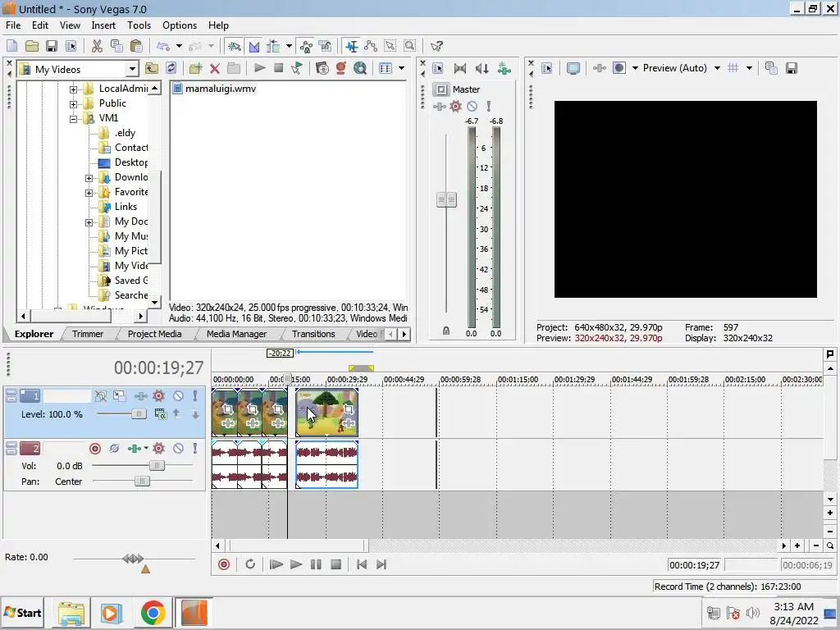Go to end of project
Screen dimensions: 840x630
click(x=381, y=564)
